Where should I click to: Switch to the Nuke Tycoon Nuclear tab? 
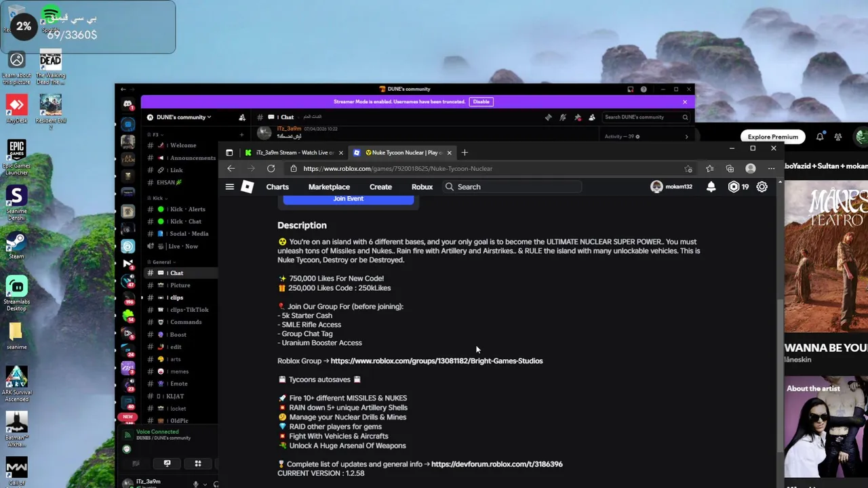click(x=403, y=152)
